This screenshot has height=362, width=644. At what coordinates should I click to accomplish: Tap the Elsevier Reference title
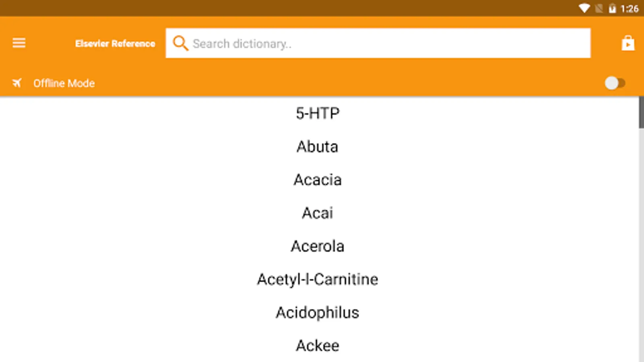(x=115, y=43)
